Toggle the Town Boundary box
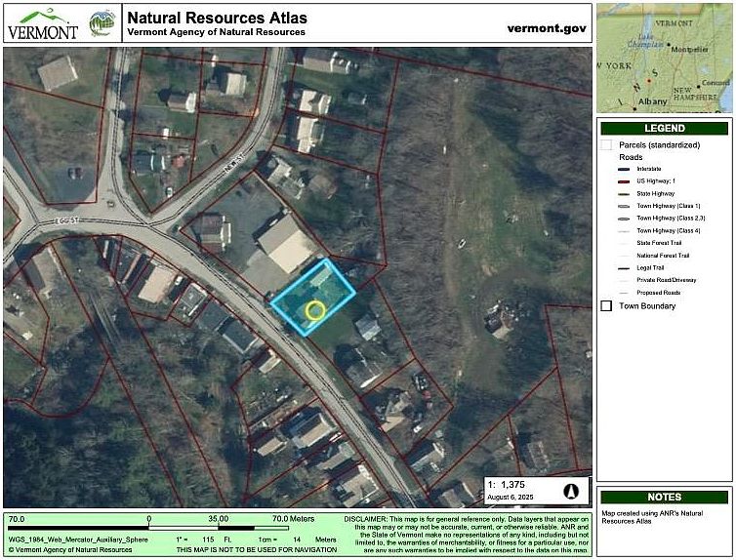The image size is (736, 560). 606,305
